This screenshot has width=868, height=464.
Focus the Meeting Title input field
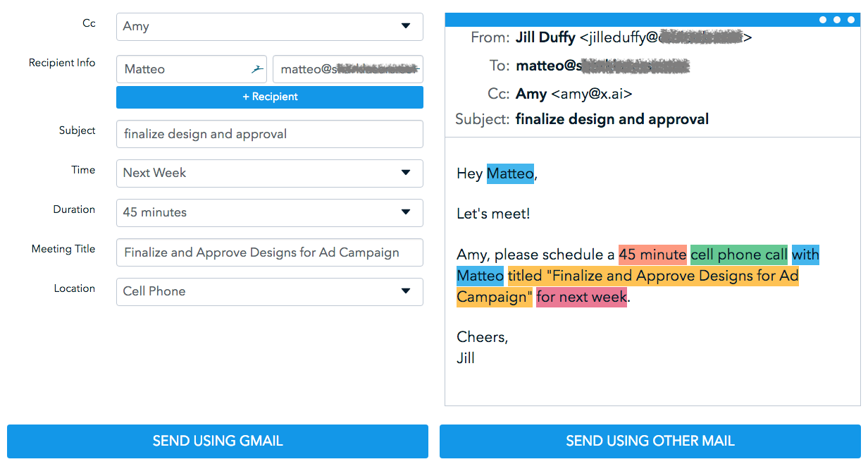(269, 252)
